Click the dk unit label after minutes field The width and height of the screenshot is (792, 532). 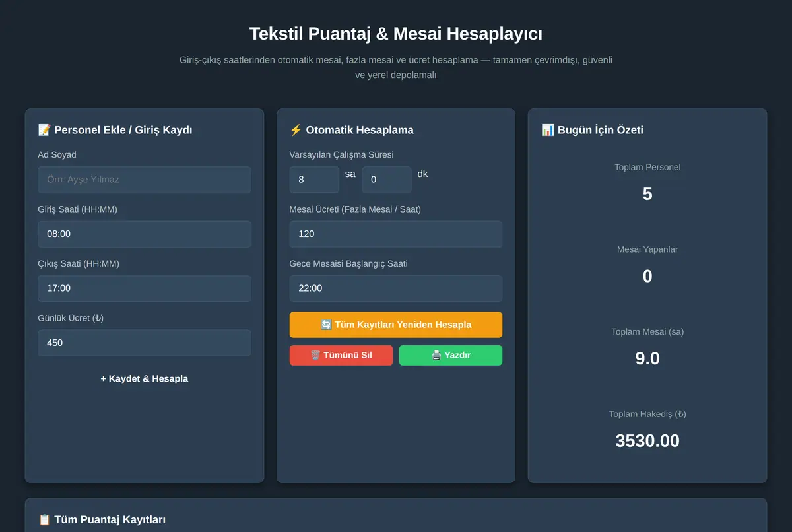[422, 174]
